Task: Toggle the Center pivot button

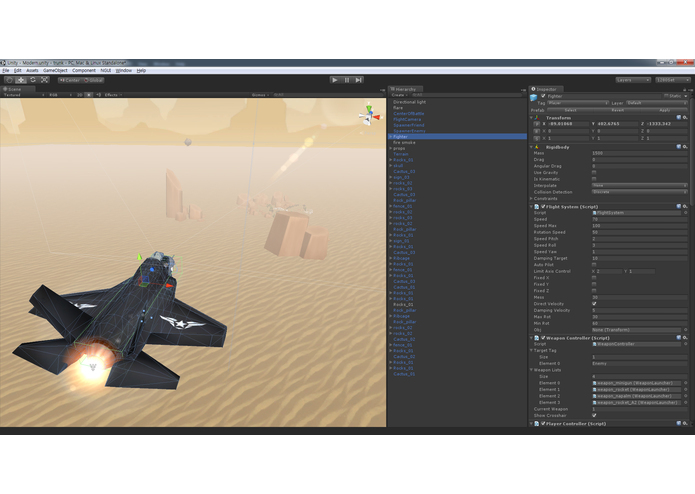Action: (x=70, y=80)
